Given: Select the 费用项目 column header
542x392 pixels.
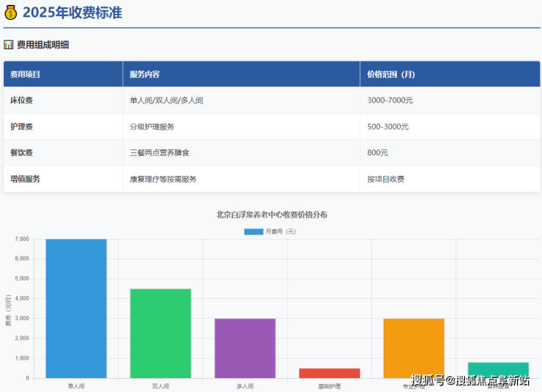Looking at the screenshot, I should pos(26,74).
